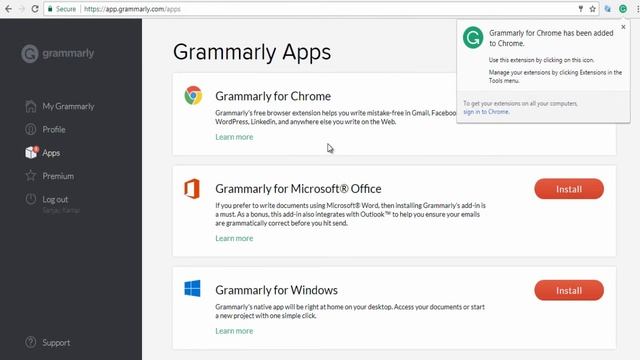The width and height of the screenshot is (640, 360).
Task: Click the Premium star icon
Action: (x=31, y=176)
